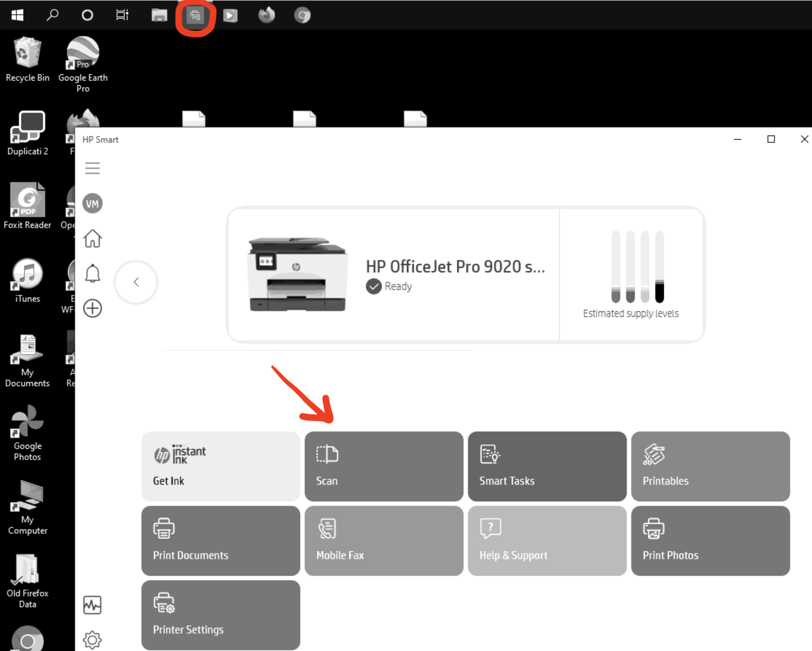Open the Smart Tasks tile
Image resolution: width=812 pixels, height=651 pixels.
pos(547,466)
